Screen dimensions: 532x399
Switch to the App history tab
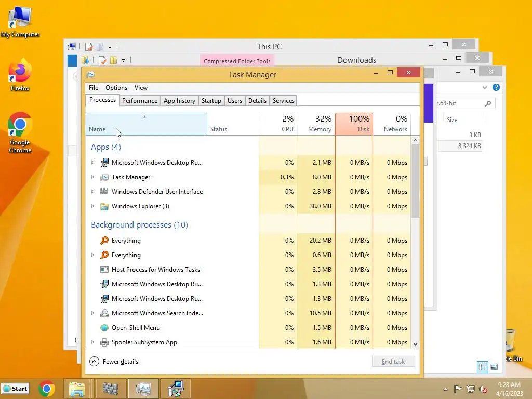(x=179, y=101)
